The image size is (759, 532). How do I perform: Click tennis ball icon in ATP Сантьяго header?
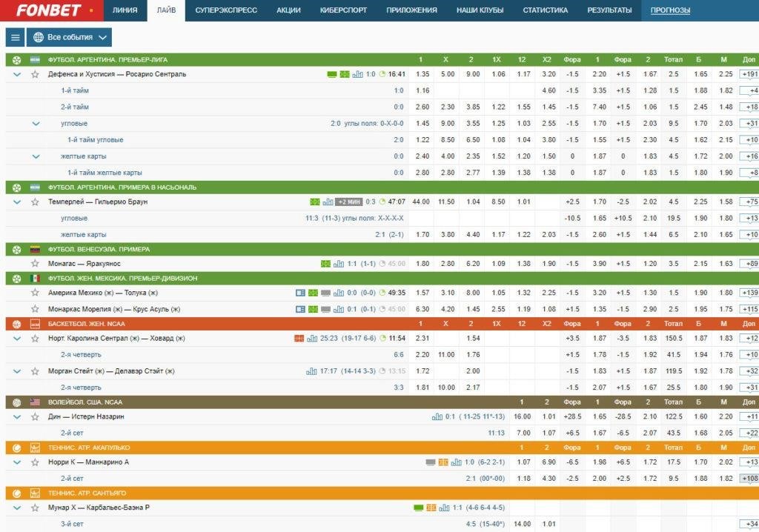pyautogui.click(x=16, y=493)
